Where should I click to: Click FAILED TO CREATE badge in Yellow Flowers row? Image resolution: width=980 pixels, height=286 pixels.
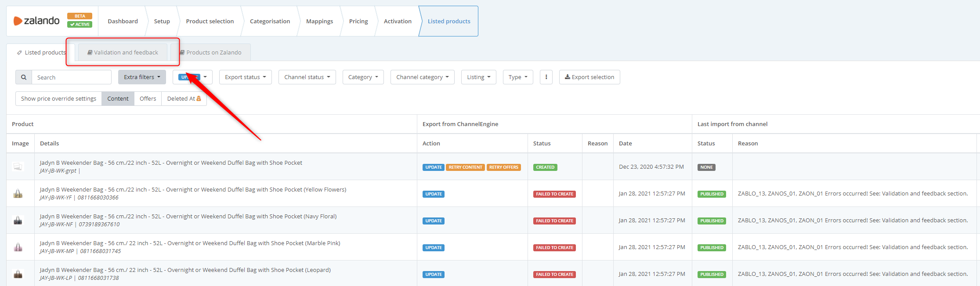click(x=555, y=194)
